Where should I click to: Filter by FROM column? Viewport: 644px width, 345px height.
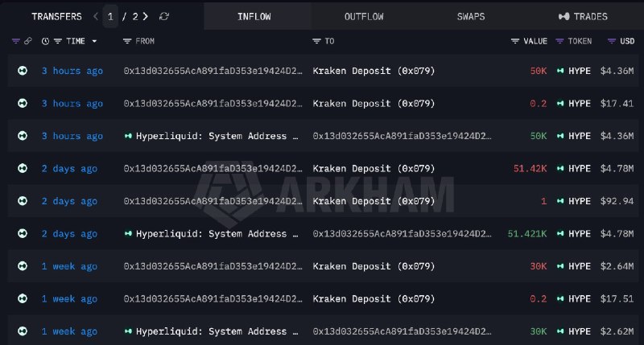[127, 41]
